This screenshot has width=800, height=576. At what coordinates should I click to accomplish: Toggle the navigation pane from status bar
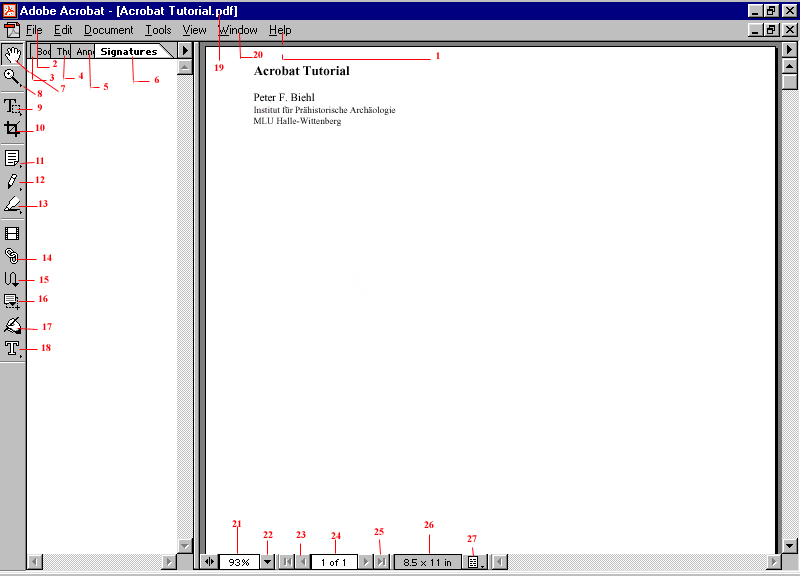coord(209,562)
